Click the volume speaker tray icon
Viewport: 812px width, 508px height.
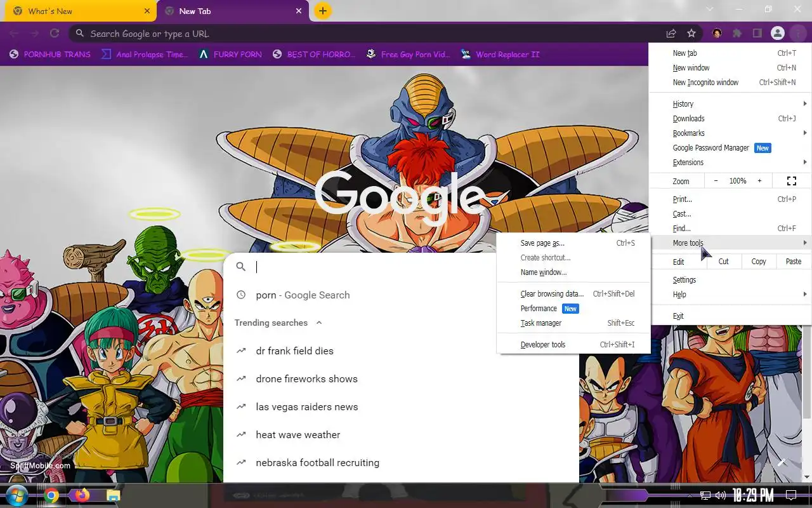point(720,495)
